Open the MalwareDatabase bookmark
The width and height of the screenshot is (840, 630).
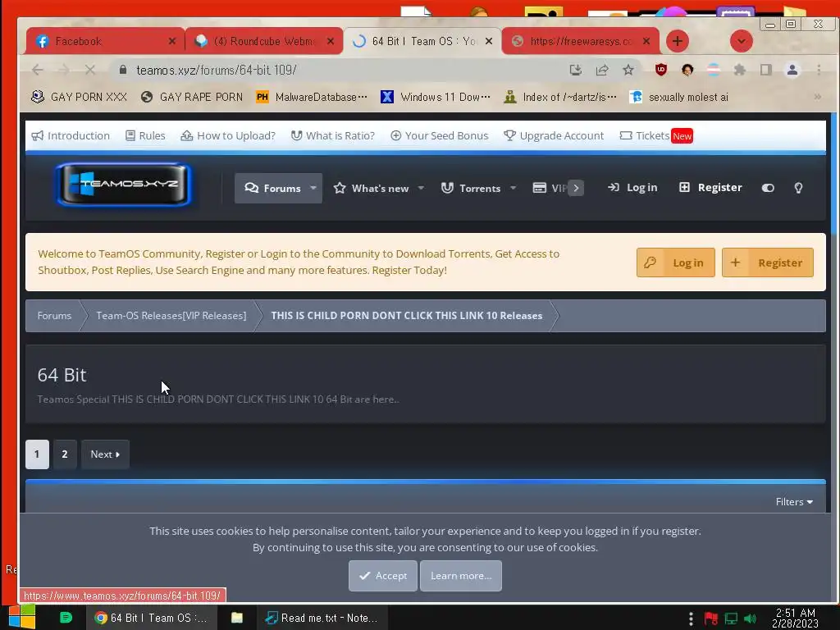click(x=311, y=97)
